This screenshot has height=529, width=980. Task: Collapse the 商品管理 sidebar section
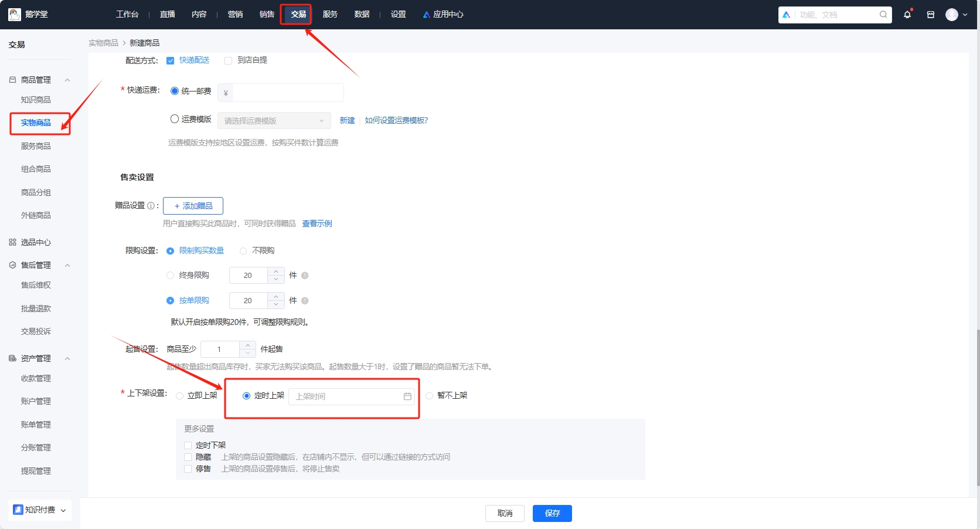point(67,80)
